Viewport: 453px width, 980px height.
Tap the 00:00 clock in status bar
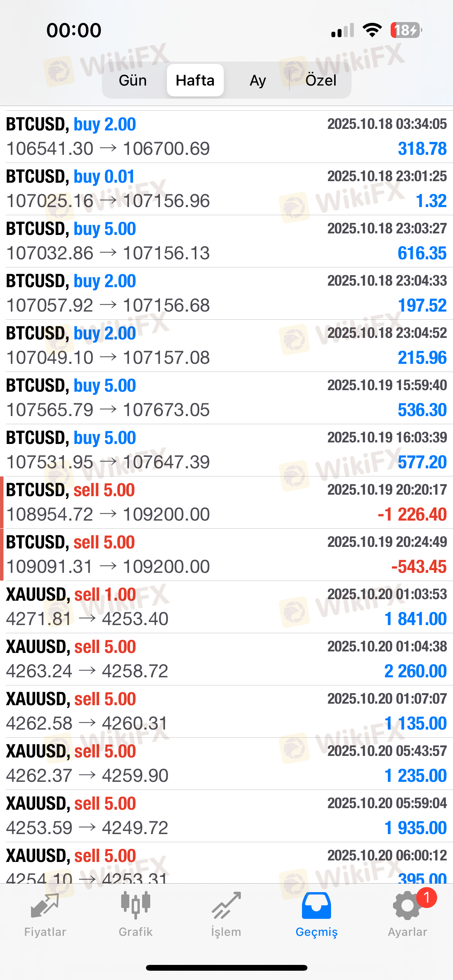click(74, 31)
